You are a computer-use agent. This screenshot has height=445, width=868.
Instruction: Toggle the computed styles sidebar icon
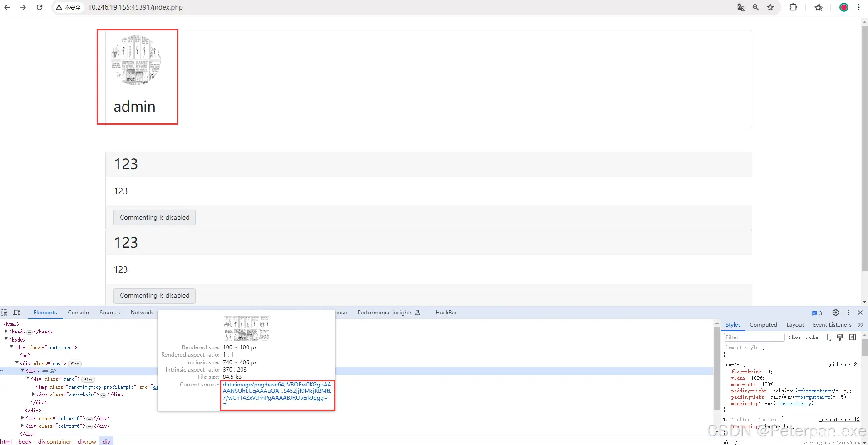coord(853,337)
